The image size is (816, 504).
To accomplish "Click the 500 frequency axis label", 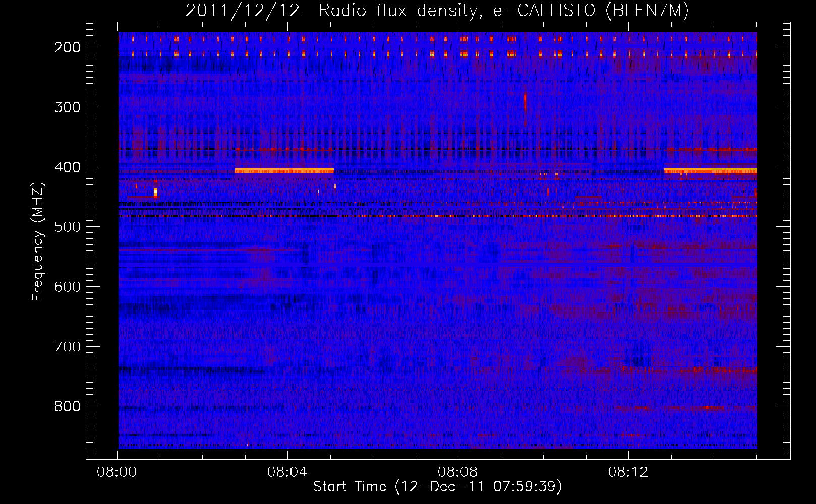I will (x=67, y=227).
